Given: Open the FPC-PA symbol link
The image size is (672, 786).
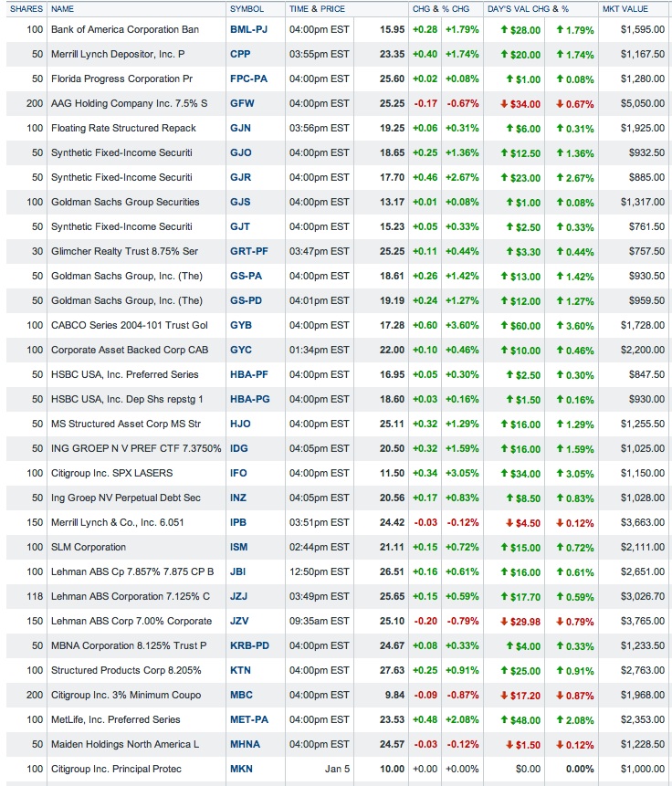Looking at the screenshot, I should [x=248, y=79].
